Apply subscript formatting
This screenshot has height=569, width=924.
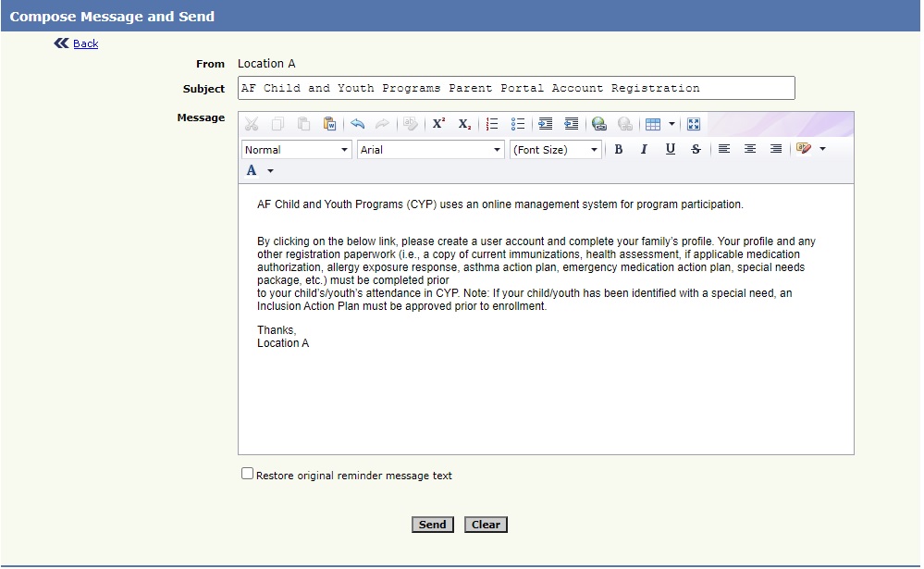[464, 124]
